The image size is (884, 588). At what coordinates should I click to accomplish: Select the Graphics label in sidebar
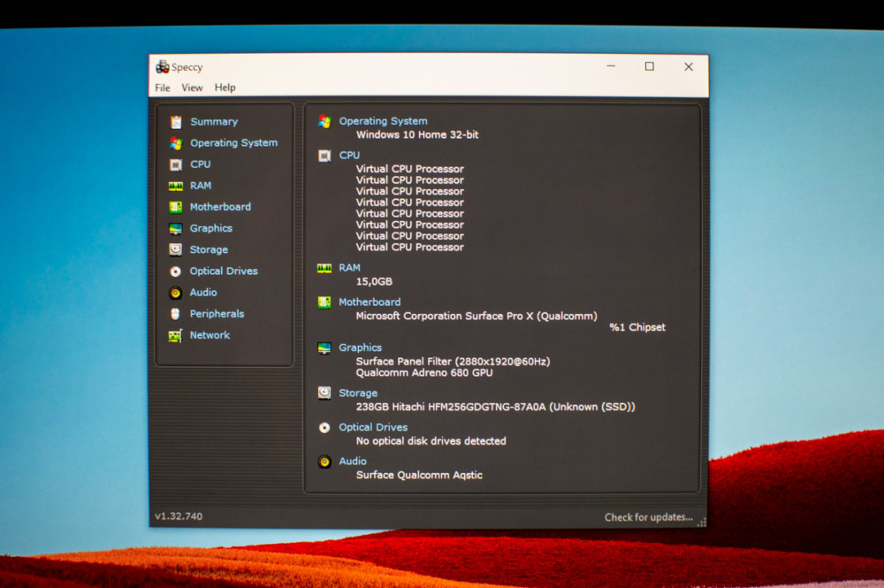point(211,228)
